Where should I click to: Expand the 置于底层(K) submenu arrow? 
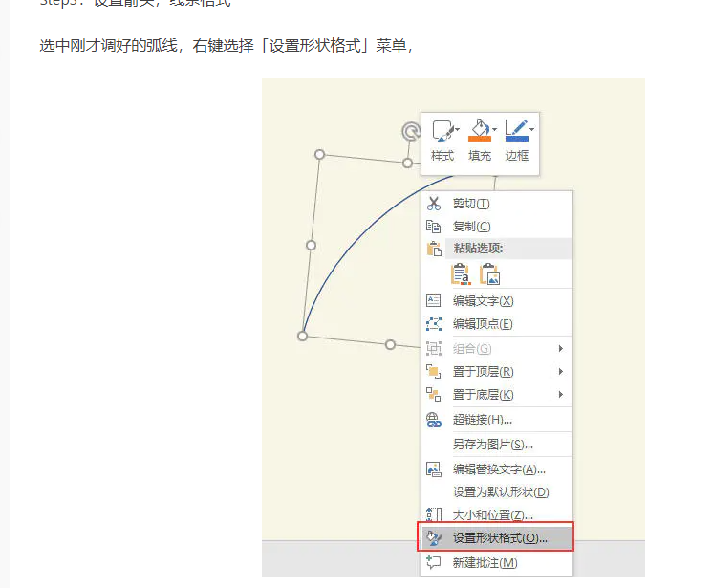click(x=561, y=395)
